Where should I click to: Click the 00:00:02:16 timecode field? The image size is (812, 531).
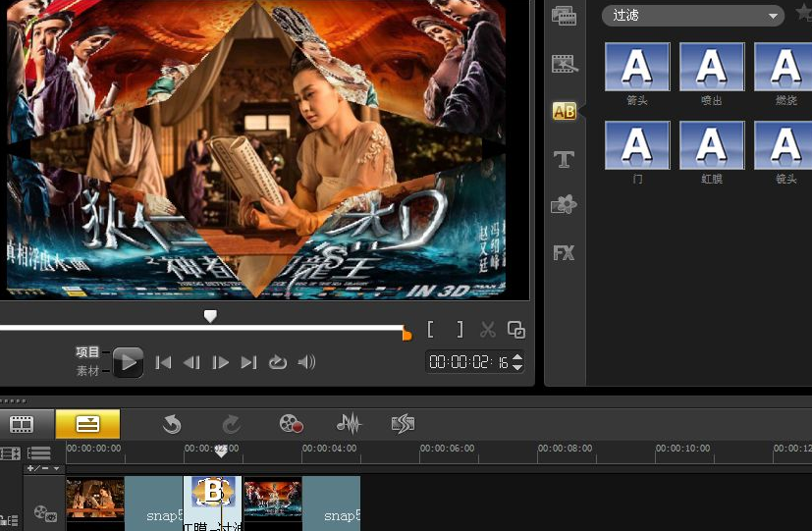click(468, 362)
